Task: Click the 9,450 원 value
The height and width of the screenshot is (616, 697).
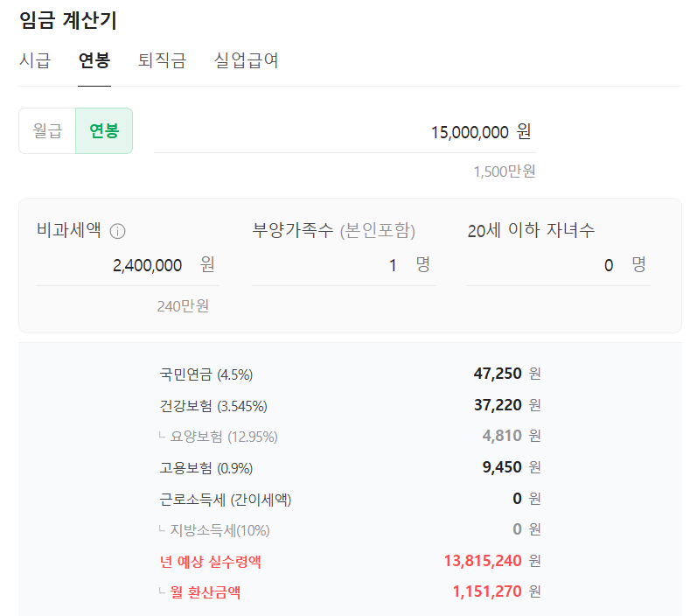Action: coord(512,467)
